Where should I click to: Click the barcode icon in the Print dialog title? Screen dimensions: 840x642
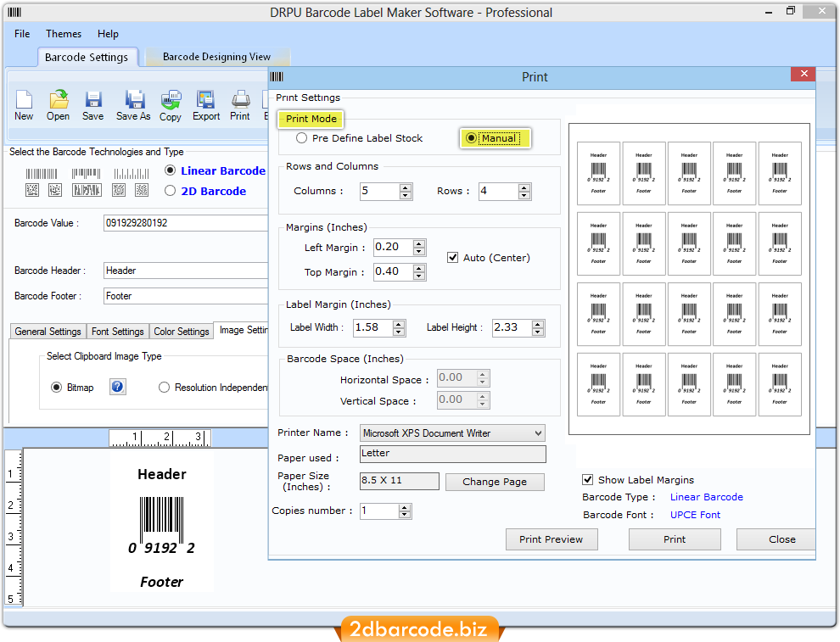(277, 76)
